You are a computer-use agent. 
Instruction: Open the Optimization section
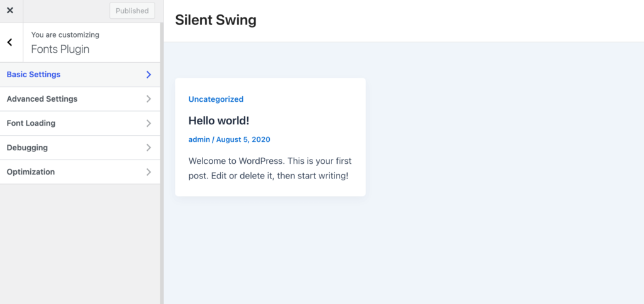pos(80,172)
